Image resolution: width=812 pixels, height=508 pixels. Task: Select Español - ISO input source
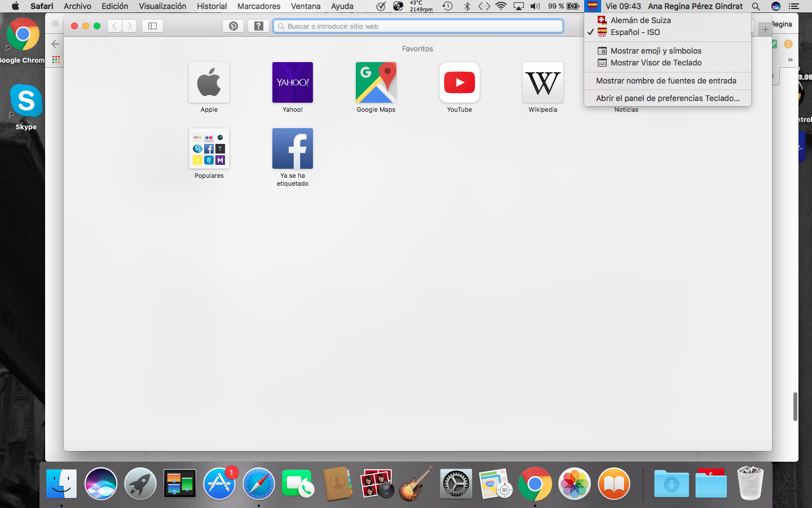coord(668,32)
